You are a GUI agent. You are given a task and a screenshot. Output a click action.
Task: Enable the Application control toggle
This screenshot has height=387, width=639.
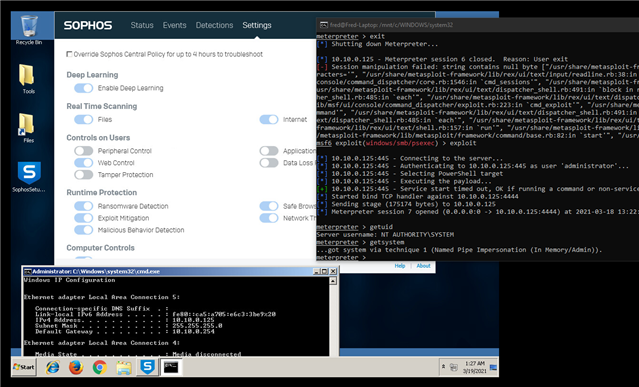tap(269, 151)
